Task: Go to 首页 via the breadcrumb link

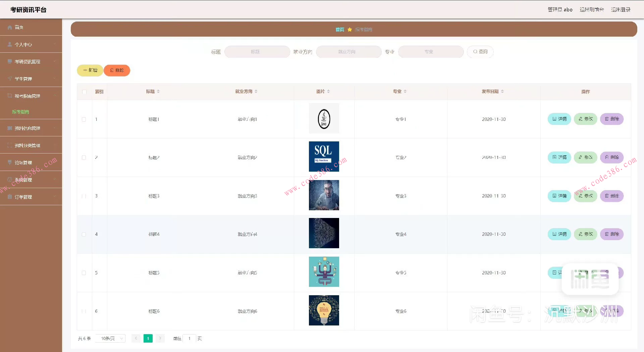Action: coord(340,30)
